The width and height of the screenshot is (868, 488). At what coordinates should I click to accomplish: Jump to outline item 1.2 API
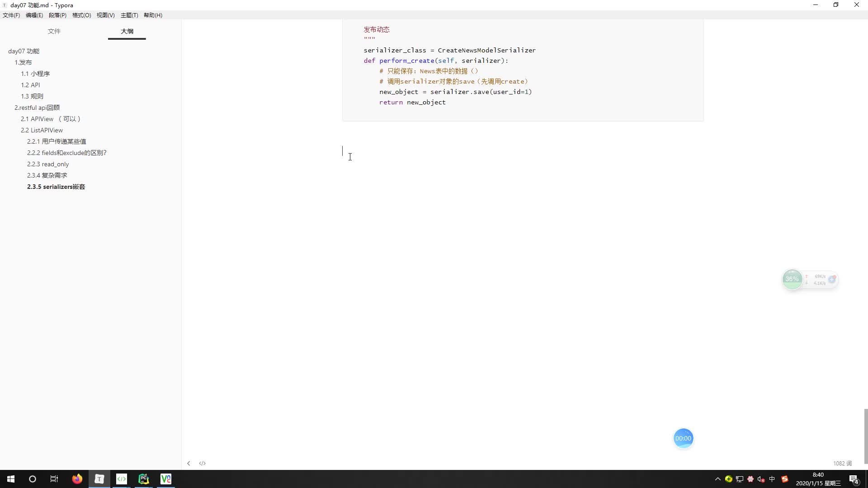pyautogui.click(x=30, y=85)
